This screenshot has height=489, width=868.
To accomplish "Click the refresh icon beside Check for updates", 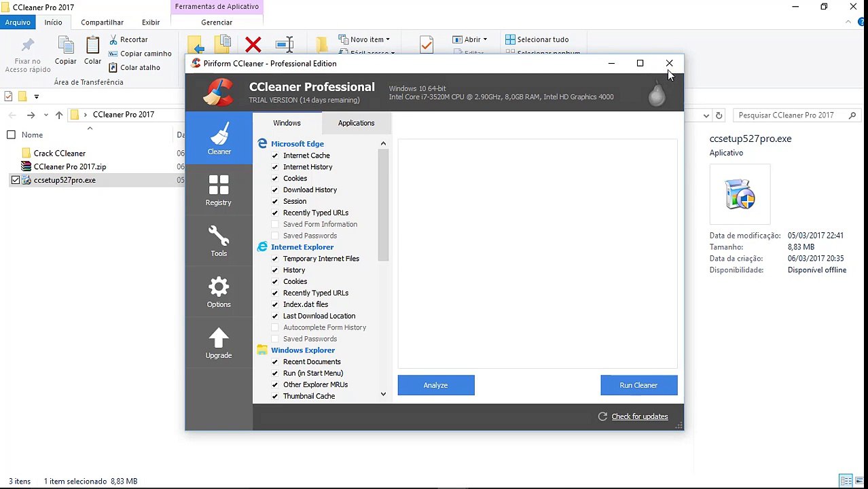I will point(602,416).
